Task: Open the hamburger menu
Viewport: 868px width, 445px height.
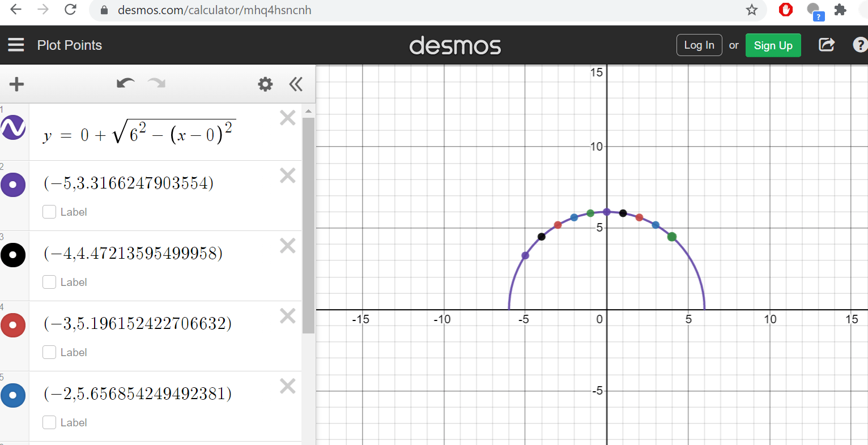Action: [x=16, y=45]
